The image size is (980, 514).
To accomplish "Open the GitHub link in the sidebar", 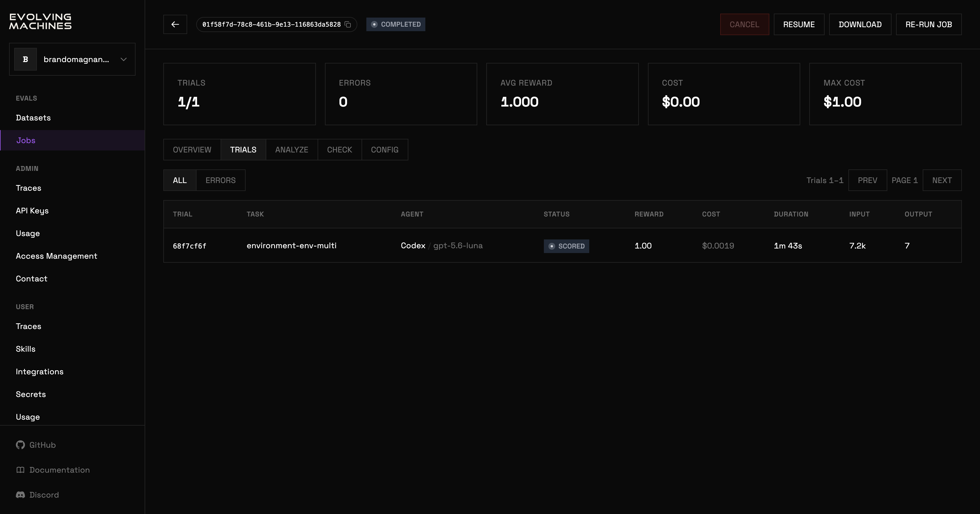I will [36, 445].
